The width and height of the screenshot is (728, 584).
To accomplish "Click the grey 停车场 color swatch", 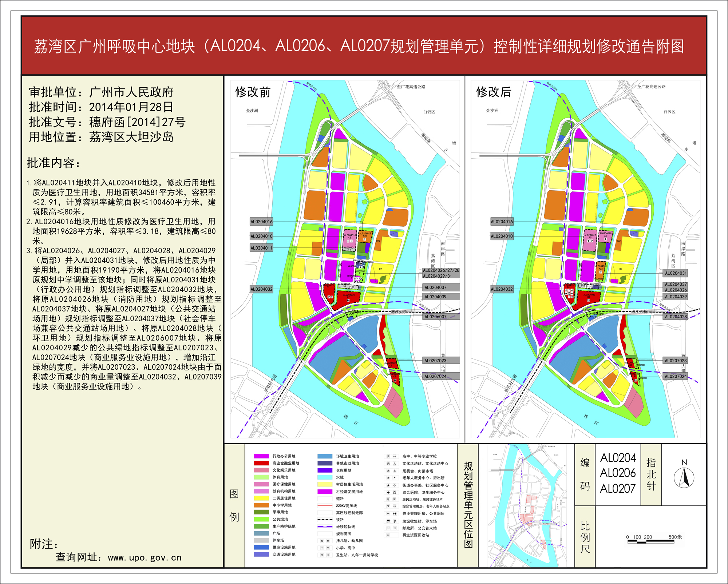I will 261,540.
